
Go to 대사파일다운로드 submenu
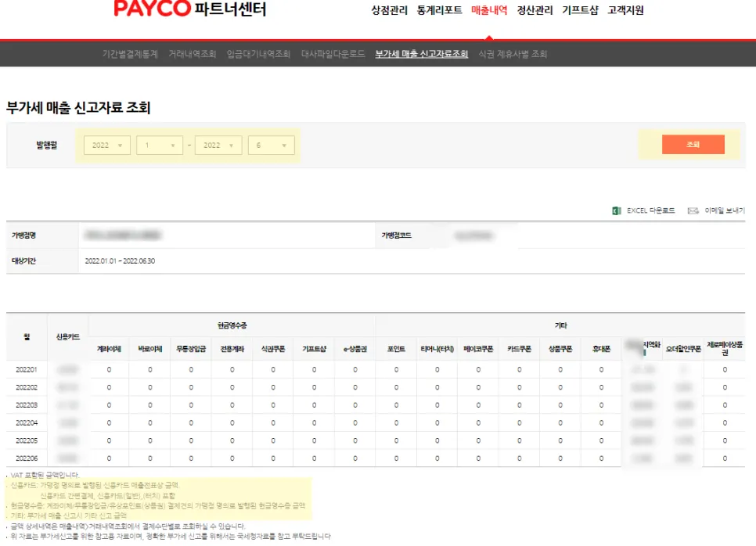point(333,54)
